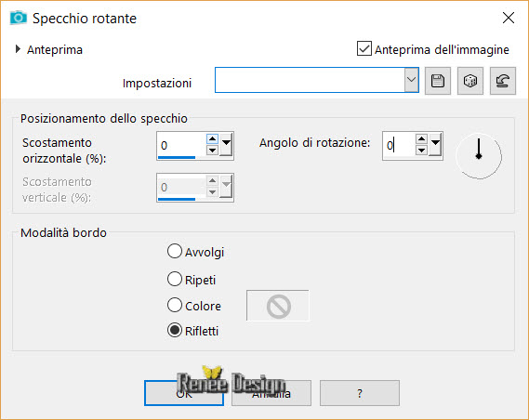Increase rotation angle with the up arrow
The height and width of the screenshot is (420, 529).
pos(421,138)
